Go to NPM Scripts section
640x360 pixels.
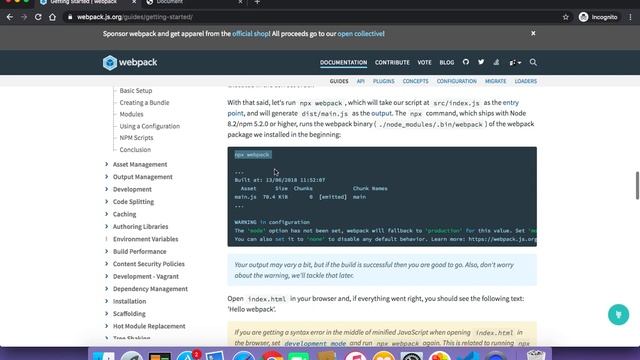click(x=136, y=138)
